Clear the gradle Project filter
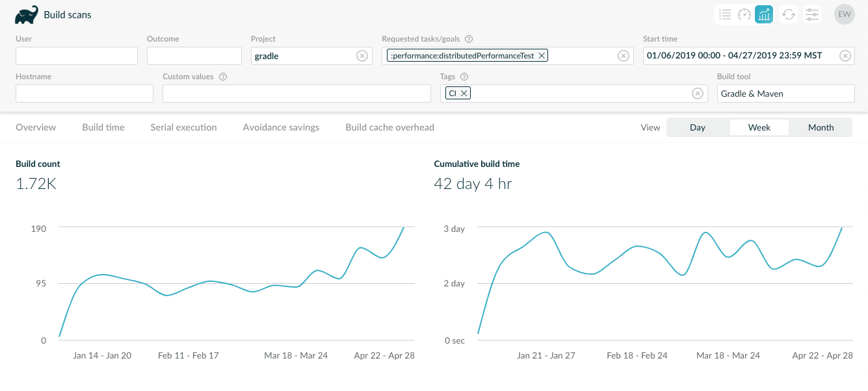Image resolution: width=868 pixels, height=391 pixels. tap(362, 56)
